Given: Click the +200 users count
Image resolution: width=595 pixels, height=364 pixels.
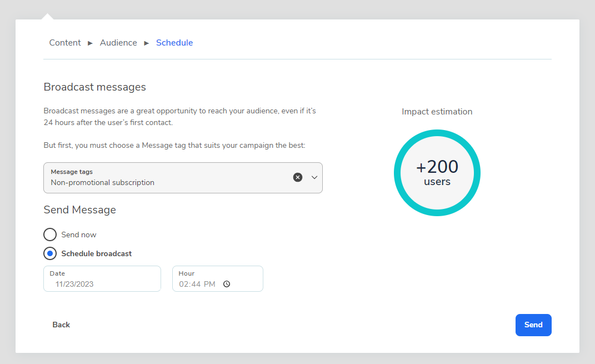Looking at the screenshot, I should [437, 173].
